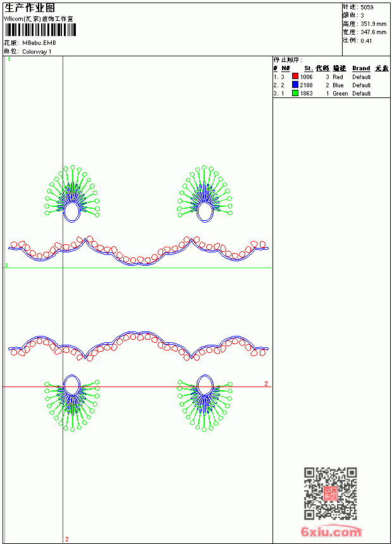Click the "代码" column header
The image size is (392, 544).
(x=322, y=68)
